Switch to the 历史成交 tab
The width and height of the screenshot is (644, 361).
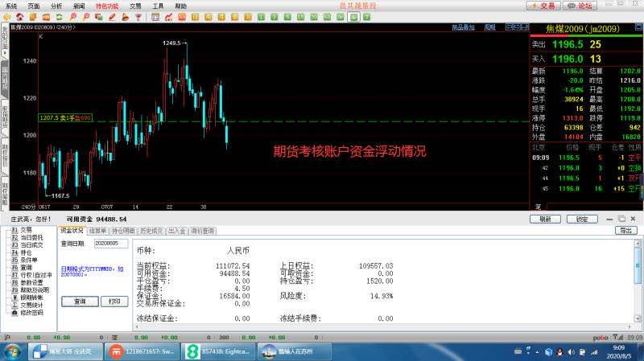coord(151,231)
